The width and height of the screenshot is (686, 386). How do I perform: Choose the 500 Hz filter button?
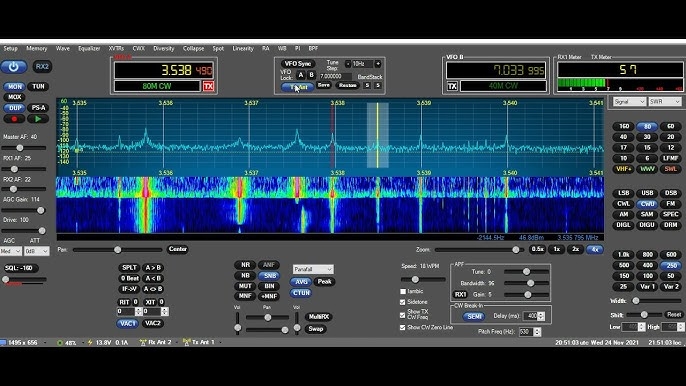623,265
